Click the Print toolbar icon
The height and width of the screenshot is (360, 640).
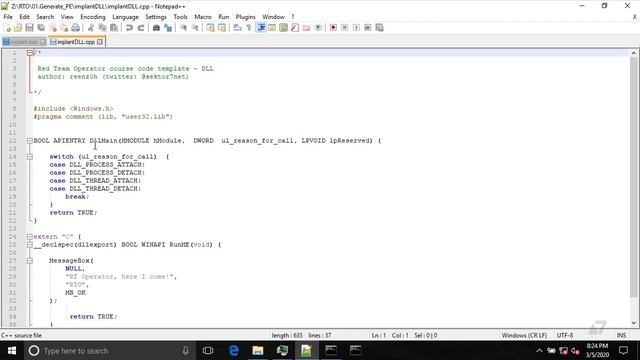(x=76, y=28)
